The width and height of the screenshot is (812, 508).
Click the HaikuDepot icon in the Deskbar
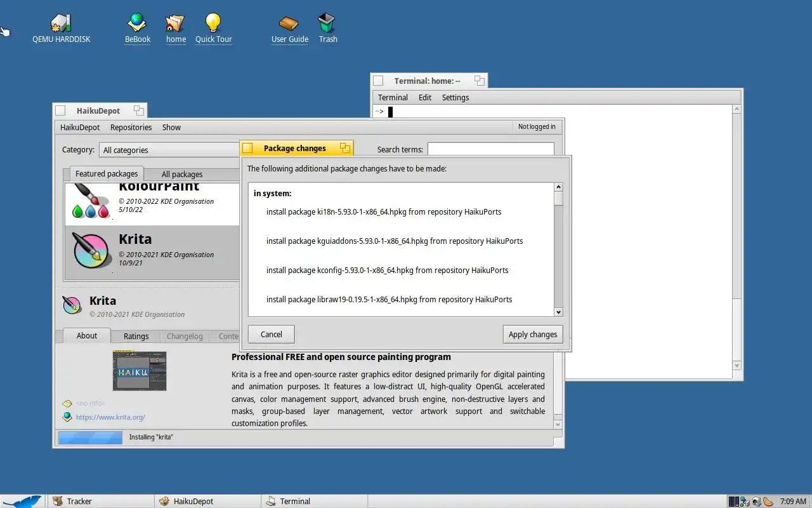coord(164,501)
